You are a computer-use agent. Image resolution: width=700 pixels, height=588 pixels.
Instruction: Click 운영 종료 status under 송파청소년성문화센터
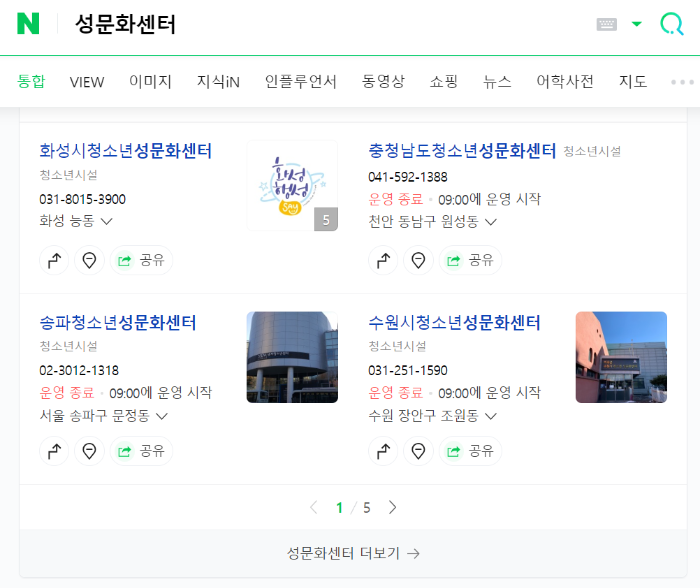67,392
